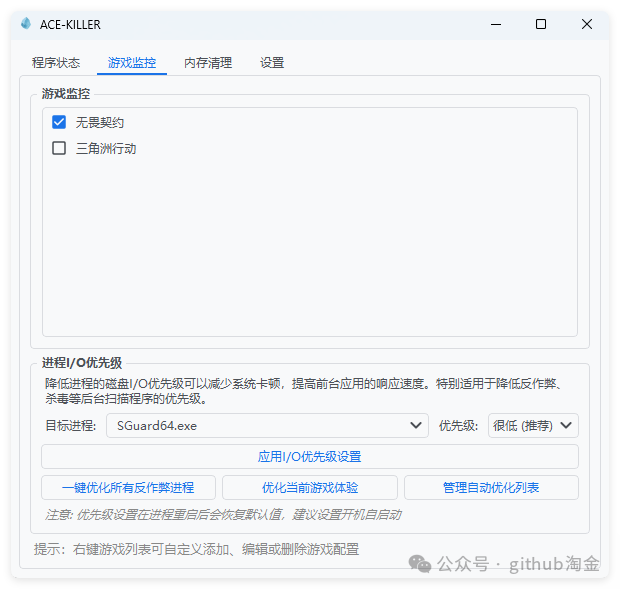This screenshot has height=589, width=620.
Task: Click 优化当前游戏体验 button
Action: pos(310,487)
